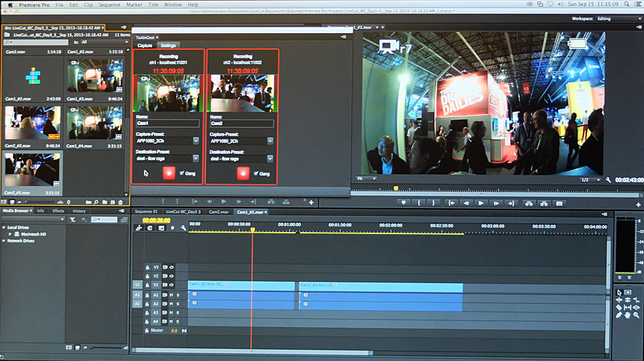Open the Sequence menu

(110, 4)
